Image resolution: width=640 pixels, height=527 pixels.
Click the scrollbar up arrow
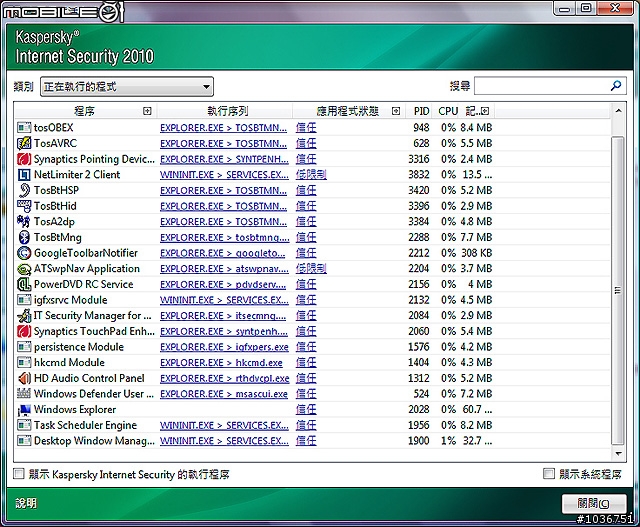[x=618, y=111]
